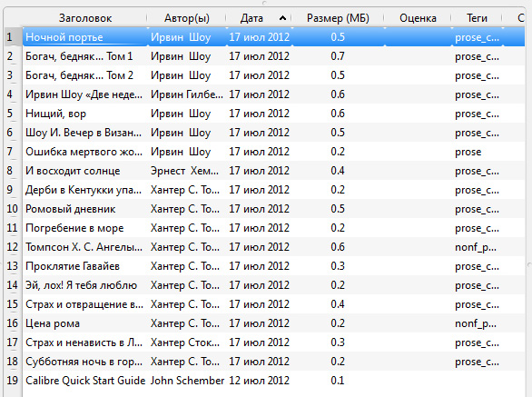Click row number 19 header
Viewport: 532px width, 397px height.
pyautogui.click(x=12, y=381)
